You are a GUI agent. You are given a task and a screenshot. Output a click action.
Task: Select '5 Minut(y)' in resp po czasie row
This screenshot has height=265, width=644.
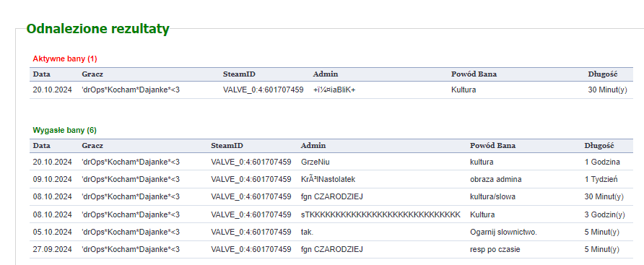601,249
